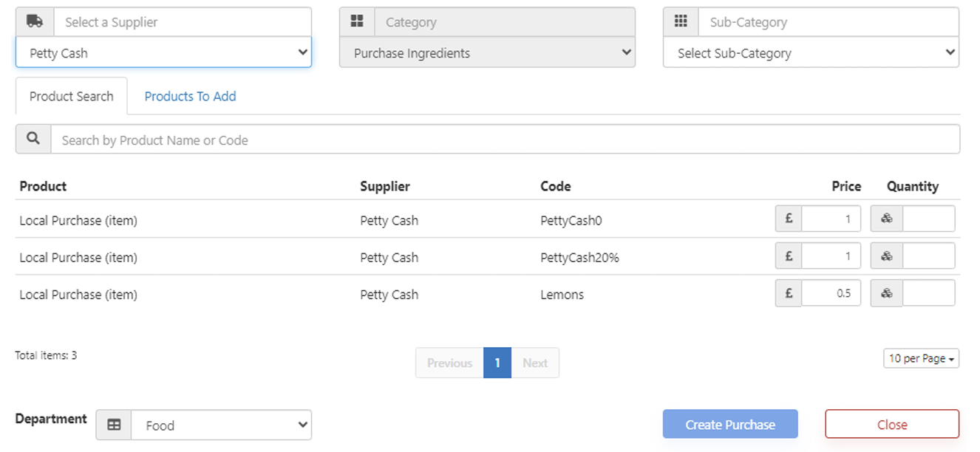This screenshot has height=452, width=980.
Task: Change the 10 per Page setting
Action: 921,358
